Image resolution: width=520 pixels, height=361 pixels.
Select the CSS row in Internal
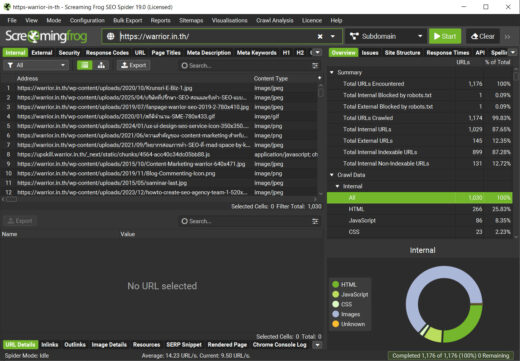(x=420, y=232)
